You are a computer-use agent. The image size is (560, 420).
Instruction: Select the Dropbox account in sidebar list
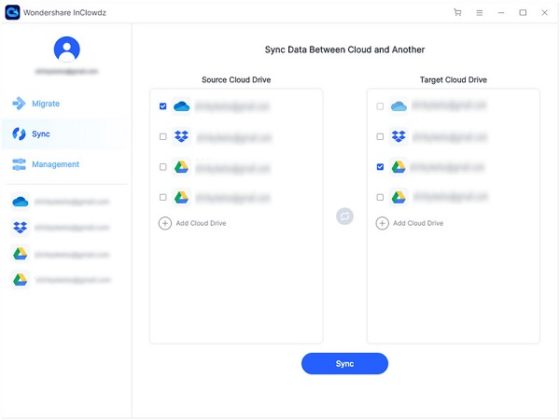tap(61, 228)
